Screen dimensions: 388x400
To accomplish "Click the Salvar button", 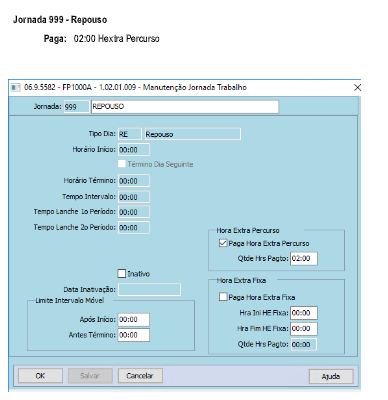I will tap(90, 376).
